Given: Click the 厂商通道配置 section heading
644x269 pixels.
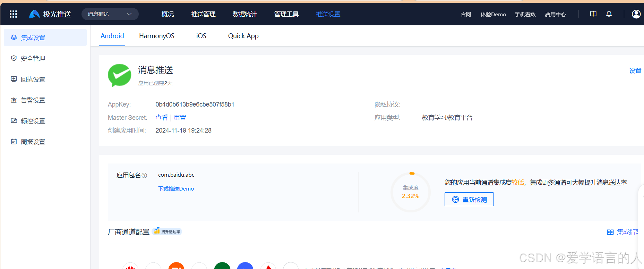Looking at the screenshot, I should point(129,232).
